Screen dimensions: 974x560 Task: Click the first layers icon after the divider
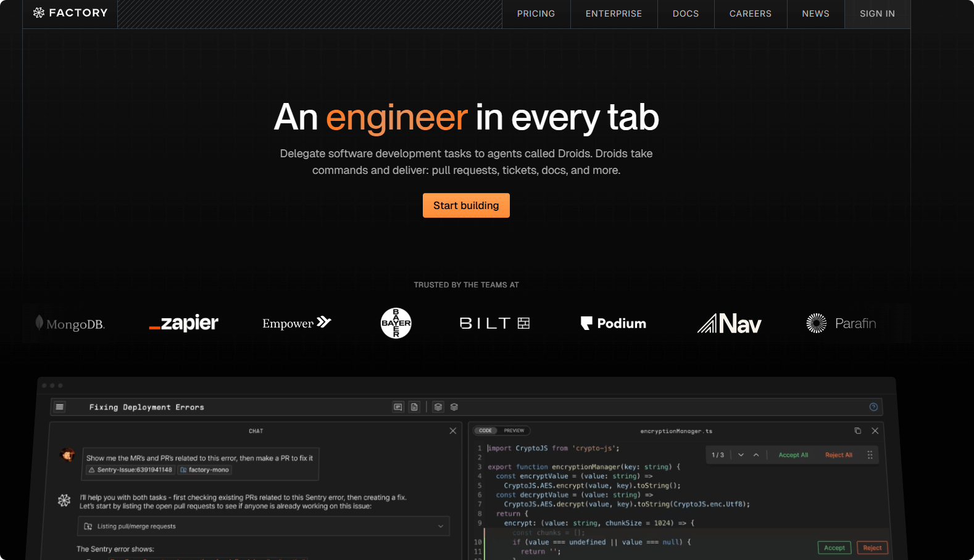point(438,407)
